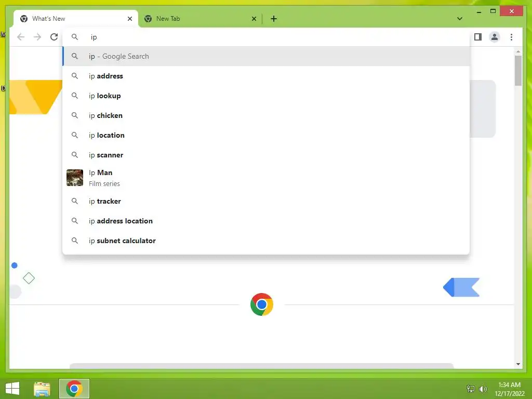532x399 pixels.
Task: Open the Windows Start button
Action: (12, 389)
